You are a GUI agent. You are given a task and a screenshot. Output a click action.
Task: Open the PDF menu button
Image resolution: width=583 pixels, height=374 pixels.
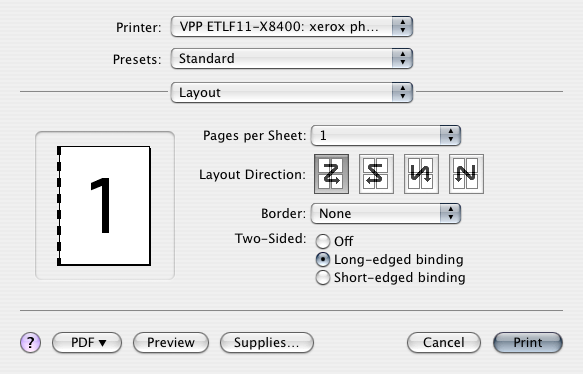87,342
